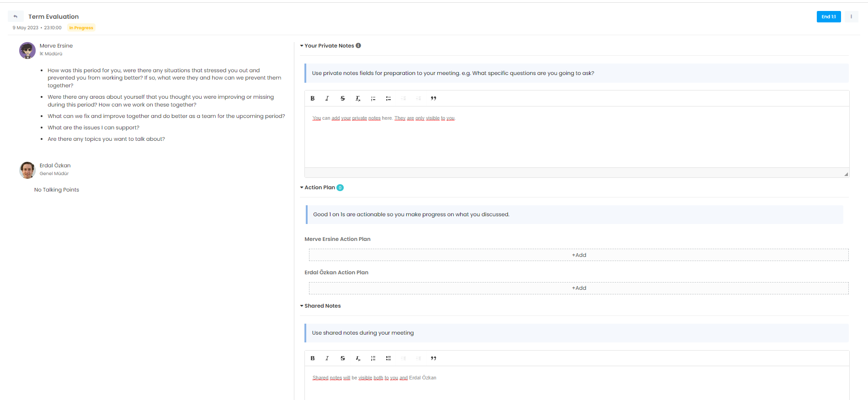The image size is (868, 400).
Task: Click 'Are there any topics you want to talk about?'
Action: pyautogui.click(x=107, y=139)
